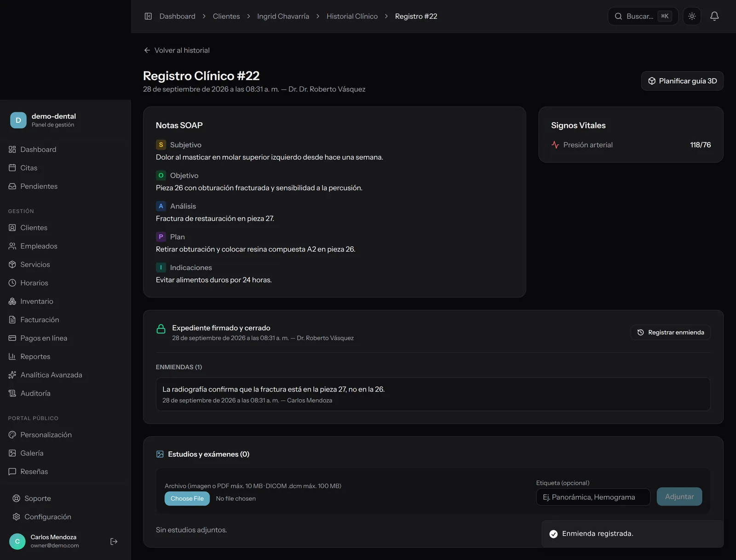Click the Planificar guía 3D button

point(682,81)
